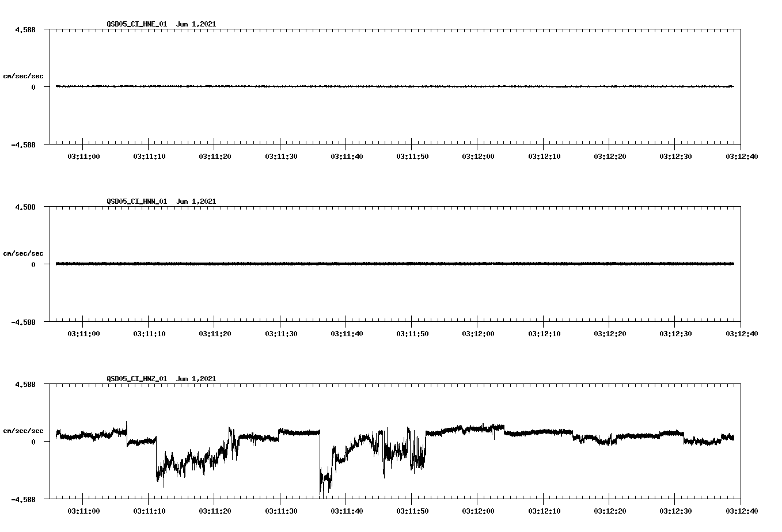The height and width of the screenshot is (532, 782).
Task: Click 03:12:00 time label under HNE plot
Action: (479, 156)
